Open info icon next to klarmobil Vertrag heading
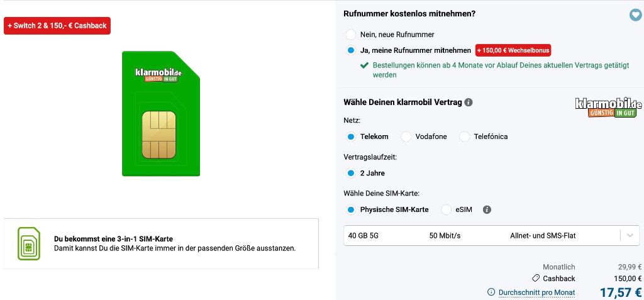This screenshot has height=300, width=644. pos(468,103)
